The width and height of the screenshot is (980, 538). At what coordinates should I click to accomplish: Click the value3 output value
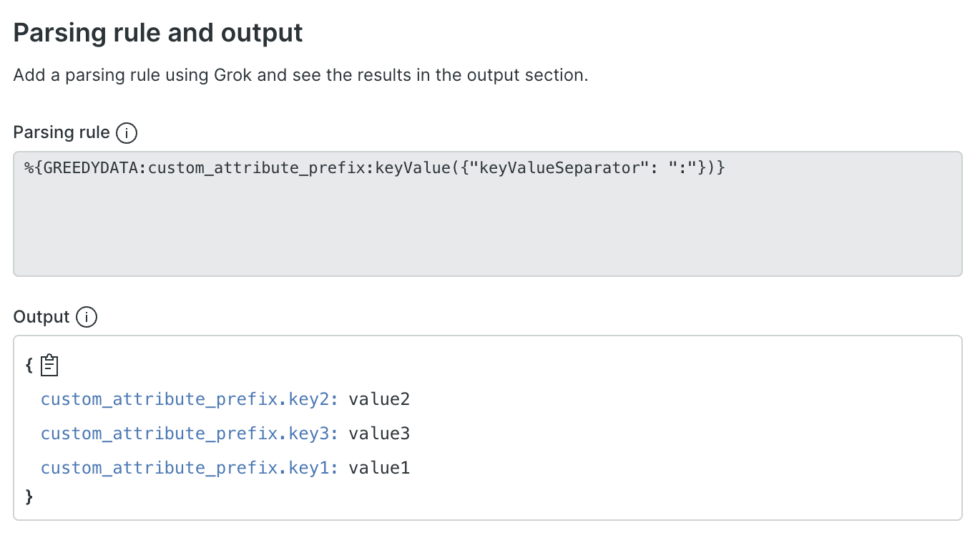[x=379, y=434]
